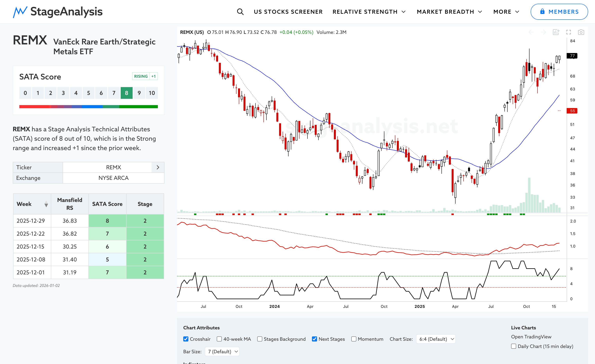Open the Chart Size dropdown
Screen dimensions: 595x364
point(436,339)
